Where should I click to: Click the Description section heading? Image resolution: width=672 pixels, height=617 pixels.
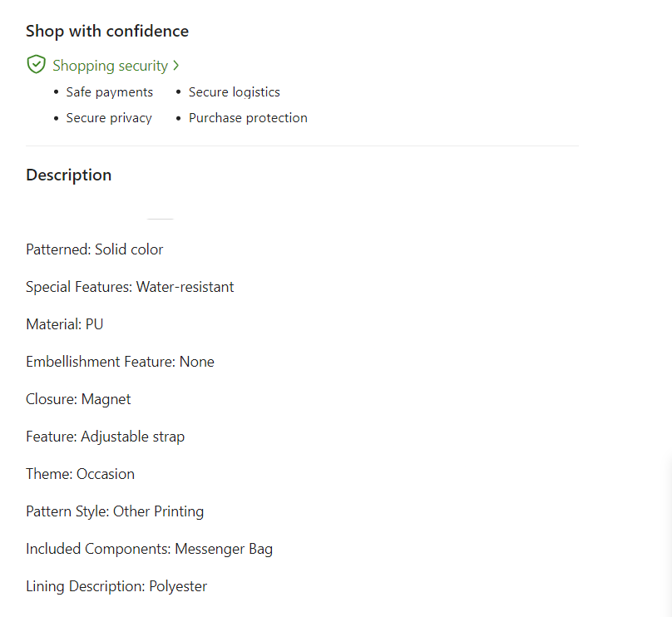click(x=68, y=175)
